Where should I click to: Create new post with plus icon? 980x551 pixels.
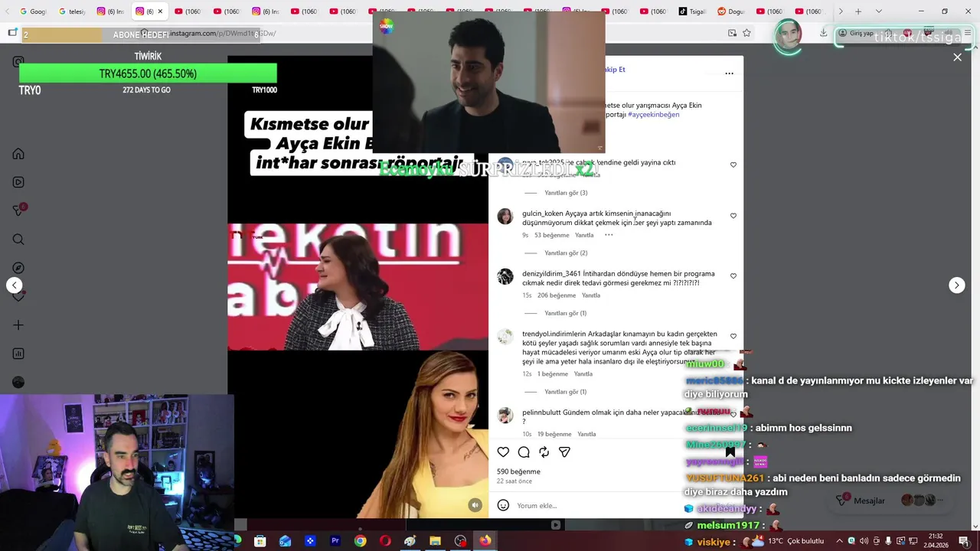coord(18,325)
